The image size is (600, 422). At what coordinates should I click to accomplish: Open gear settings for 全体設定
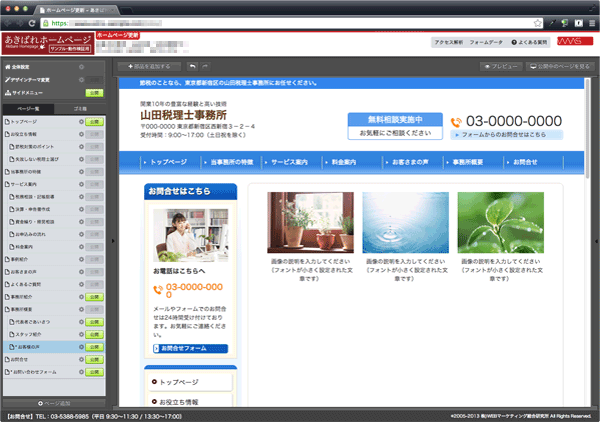(x=80, y=67)
